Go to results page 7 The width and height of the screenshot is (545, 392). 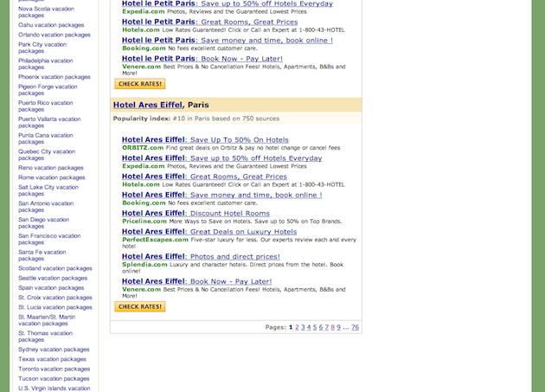click(327, 327)
